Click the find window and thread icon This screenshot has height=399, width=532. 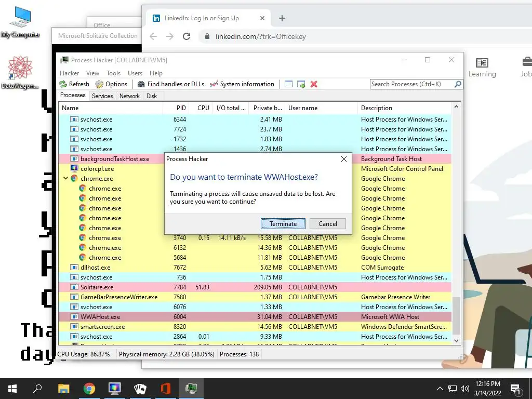click(301, 84)
